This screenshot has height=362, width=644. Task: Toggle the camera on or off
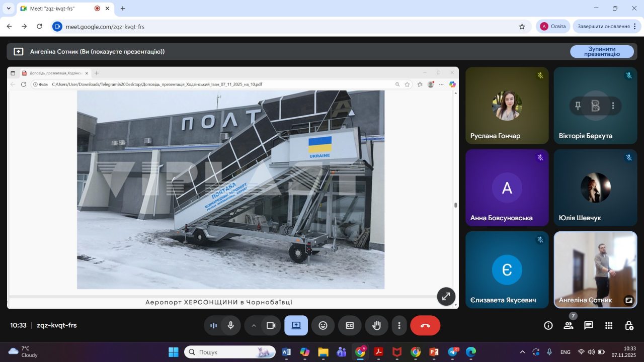coord(271,325)
